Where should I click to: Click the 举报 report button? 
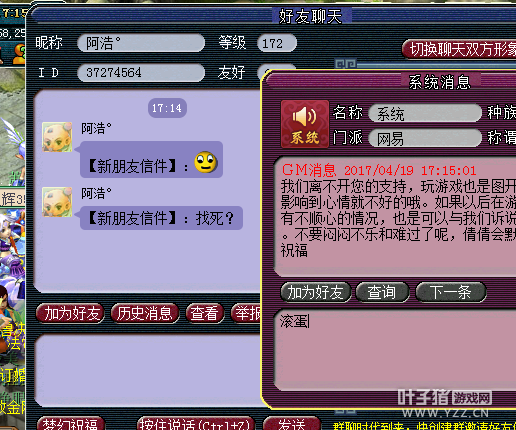(246, 313)
